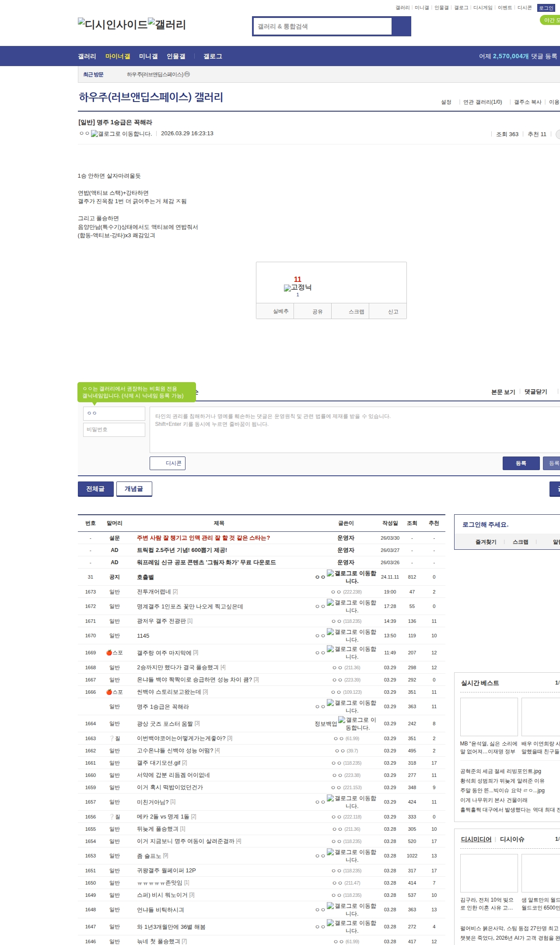The height and width of the screenshot is (945, 560).
Task: Submit the comment with the dark 등록 button
Action: [521, 463]
